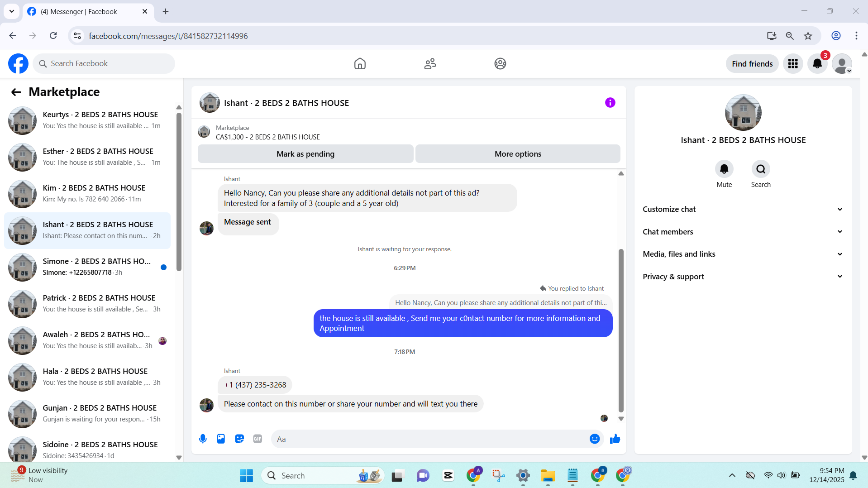The width and height of the screenshot is (868, 488).
Task: Open Keurtys conversation
Action: pyautogui.click(x=87, y=120)
